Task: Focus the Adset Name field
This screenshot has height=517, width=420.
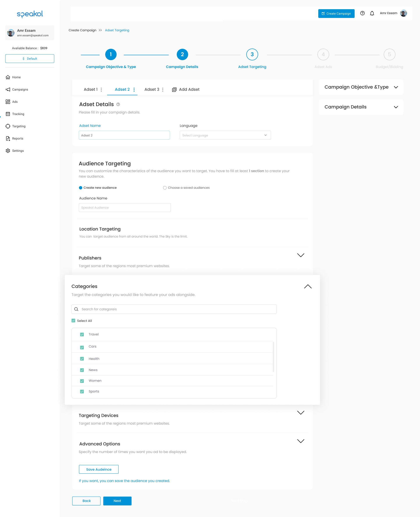Action: 124,135
